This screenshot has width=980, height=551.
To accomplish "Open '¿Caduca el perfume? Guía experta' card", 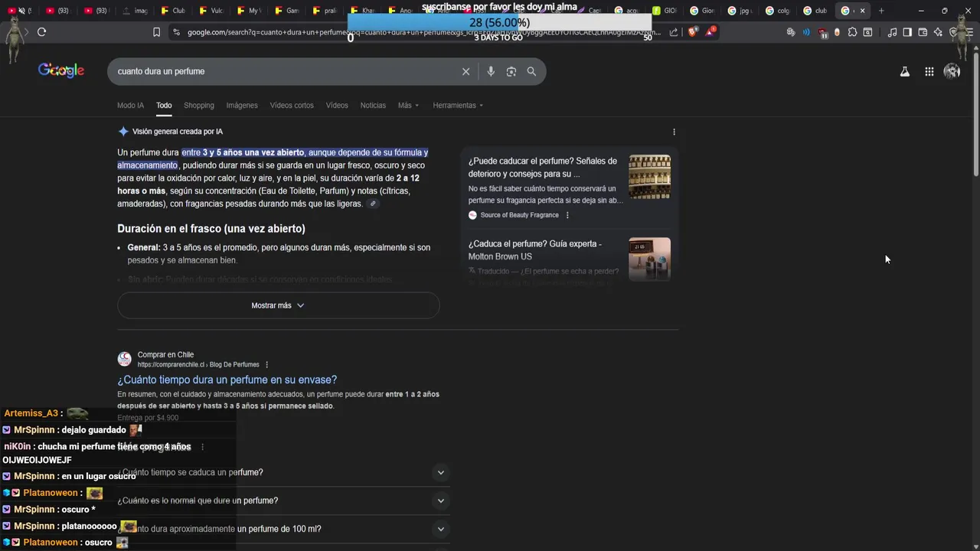I will [x=535, y=250].
